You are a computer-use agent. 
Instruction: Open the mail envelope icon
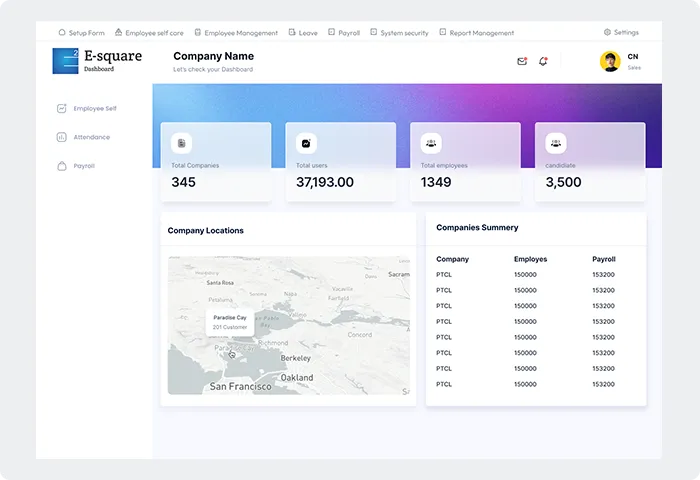[x=522, y=61]
